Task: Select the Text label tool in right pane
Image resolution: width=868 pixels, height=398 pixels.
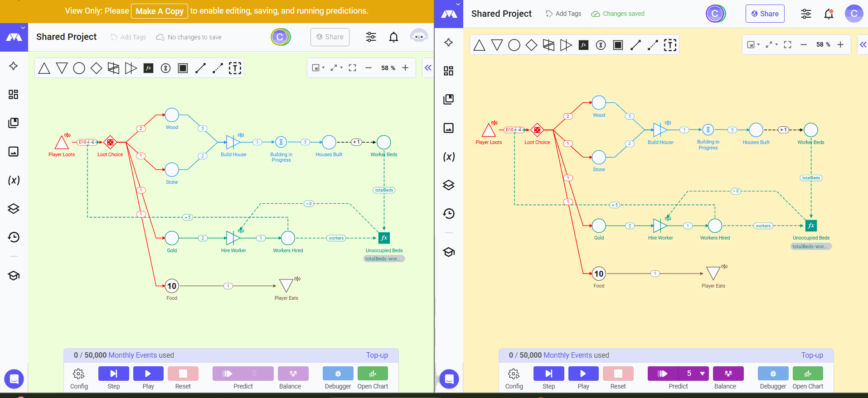Action: point(670,45)
